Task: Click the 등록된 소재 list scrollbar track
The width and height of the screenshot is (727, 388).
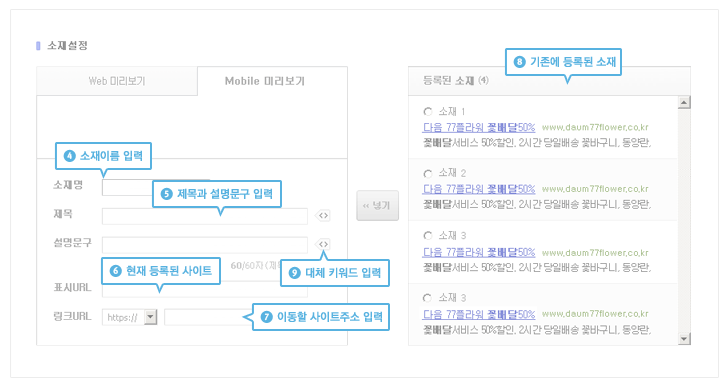Action: (684, 221)
